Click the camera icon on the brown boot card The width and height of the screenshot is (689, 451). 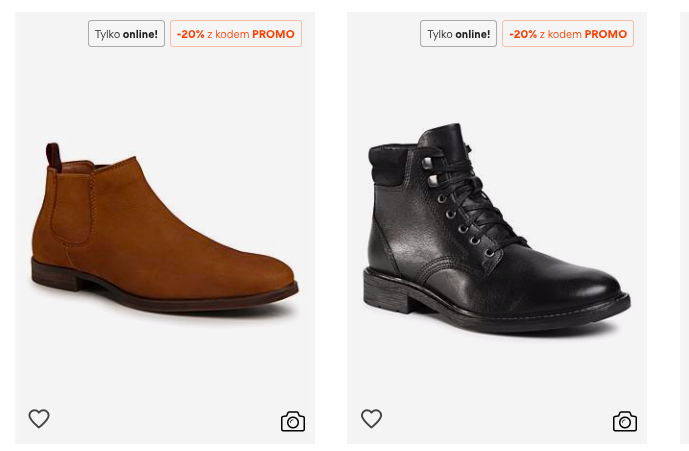[292, 421]
